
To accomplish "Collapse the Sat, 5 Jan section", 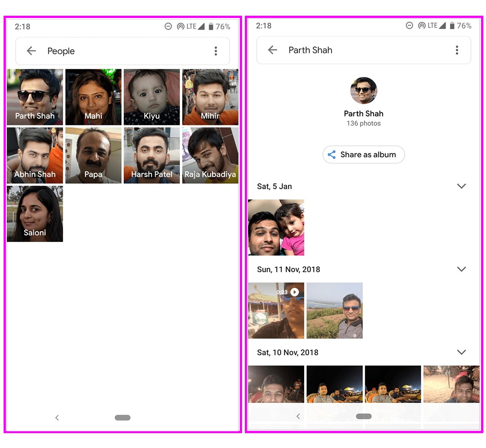I will click(461, 186).
